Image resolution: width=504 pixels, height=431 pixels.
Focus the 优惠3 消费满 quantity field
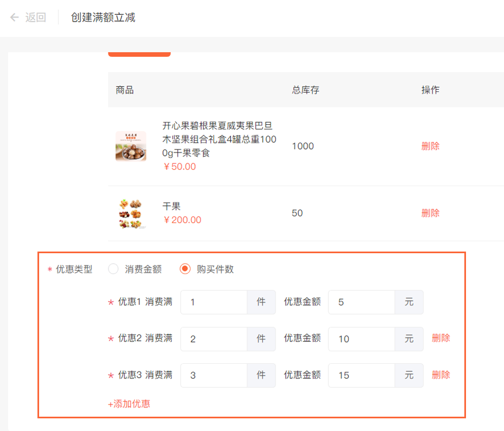(214, 375)
